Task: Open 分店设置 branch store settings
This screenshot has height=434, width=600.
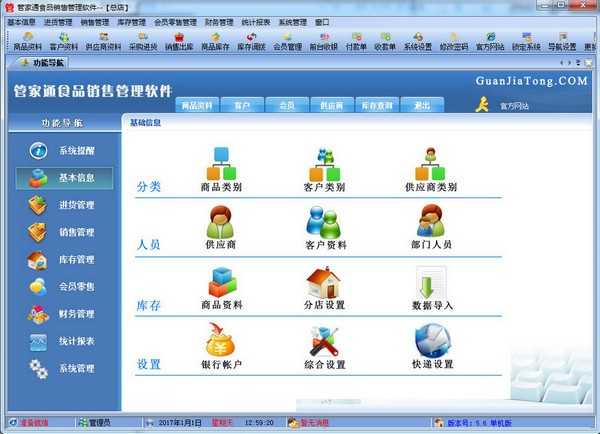Action: pyautogui.click(x=323, y=283)
